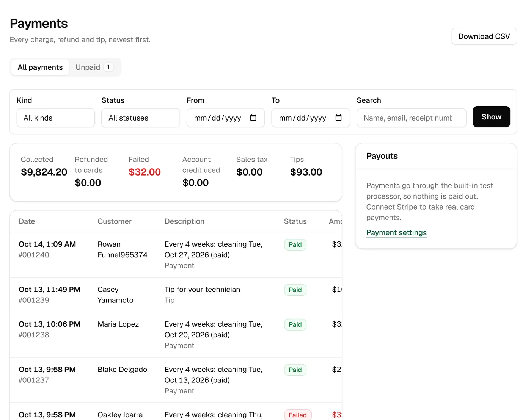The width and height of the screenshot is (531, 420).
Task: Click the Date column header
Action: pyautogui.click(x=27, y=221)
